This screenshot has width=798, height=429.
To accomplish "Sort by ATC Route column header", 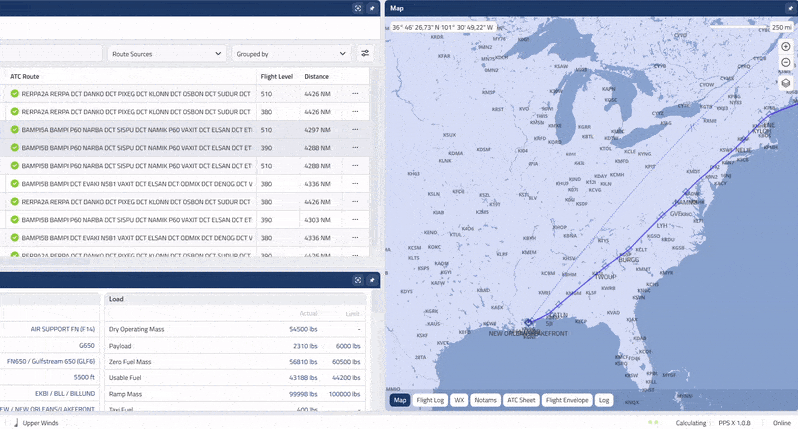I will (24, 76).
